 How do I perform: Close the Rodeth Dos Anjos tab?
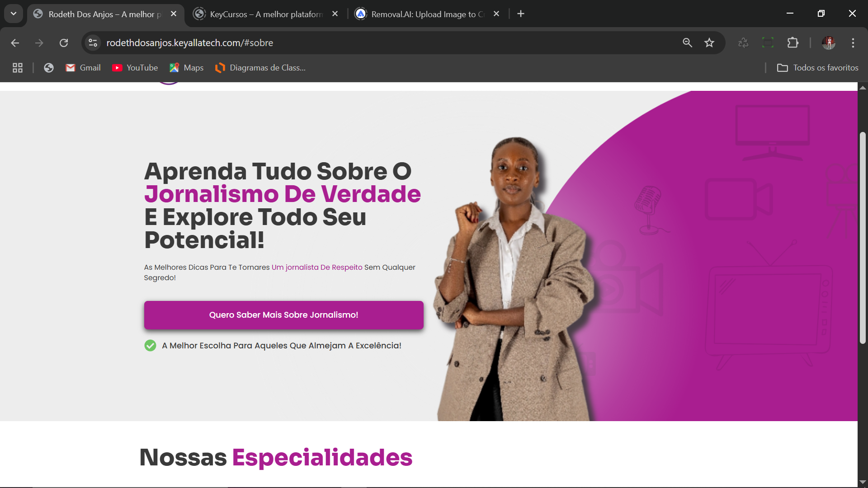click(x=174, y=14)
